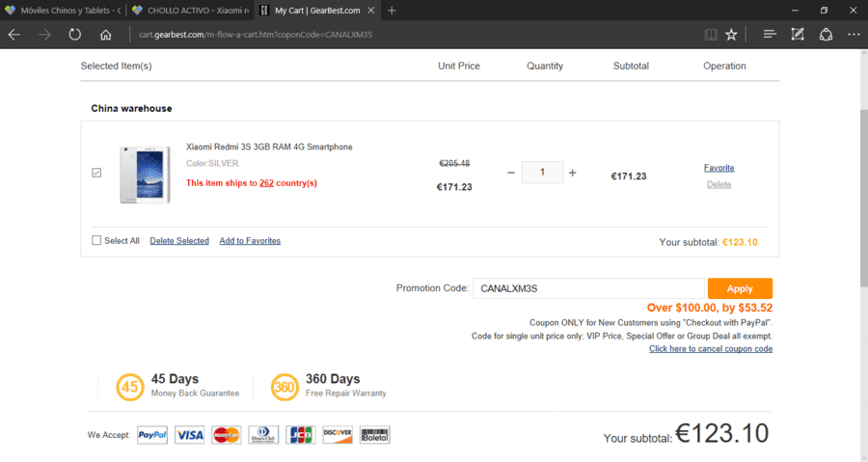Click here to cancel coupon code
Image resolution: width=868 pixels, height=462 pixels.
(711, 348)
